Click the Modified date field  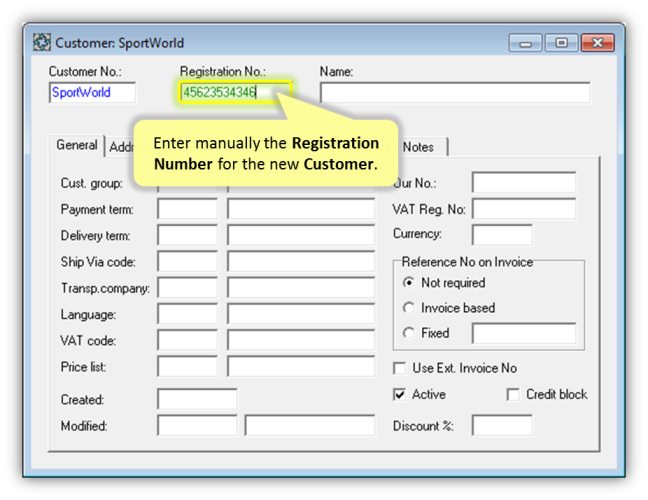pyautogui.click(x=198, y=426)
